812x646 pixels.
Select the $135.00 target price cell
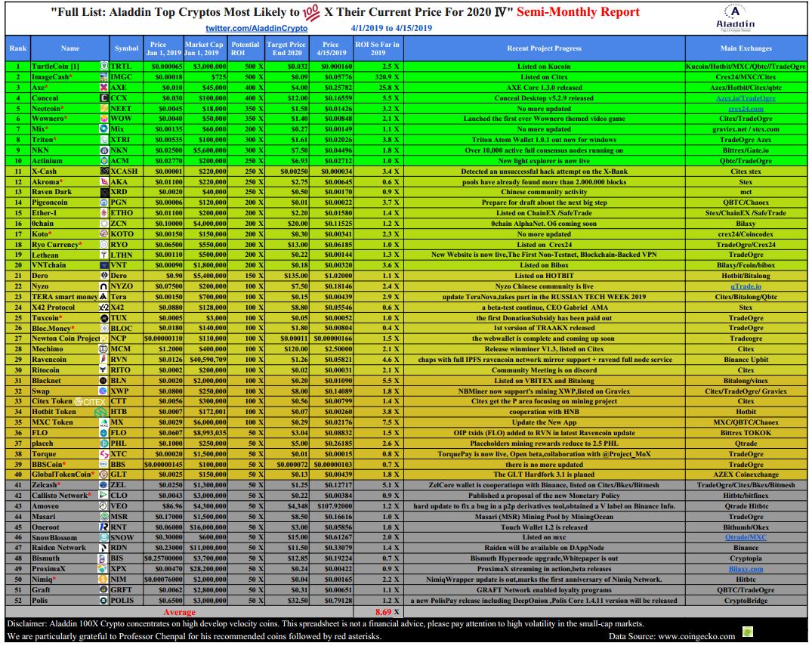pos(286,276)
